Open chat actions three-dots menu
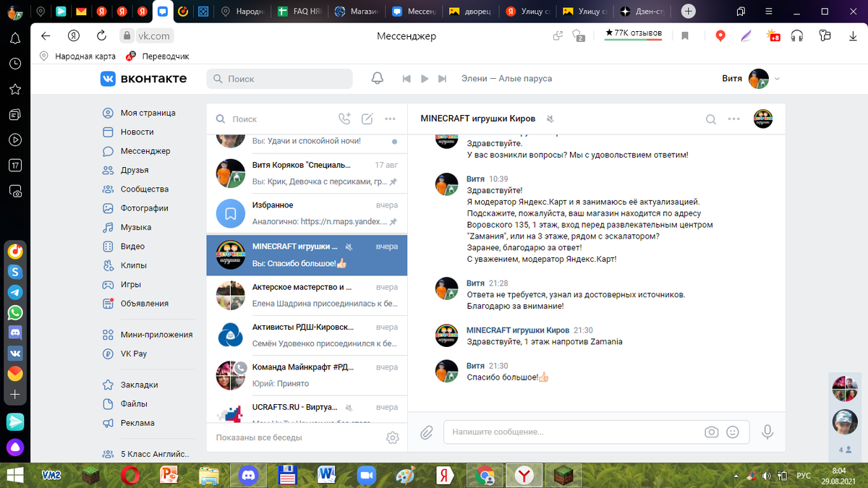 click(x=734, y=119)
